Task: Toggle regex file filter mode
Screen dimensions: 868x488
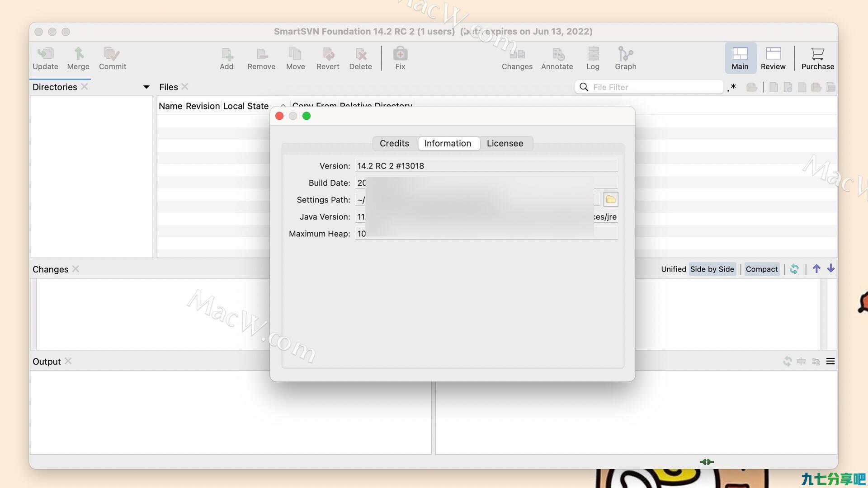Action: 732,87
